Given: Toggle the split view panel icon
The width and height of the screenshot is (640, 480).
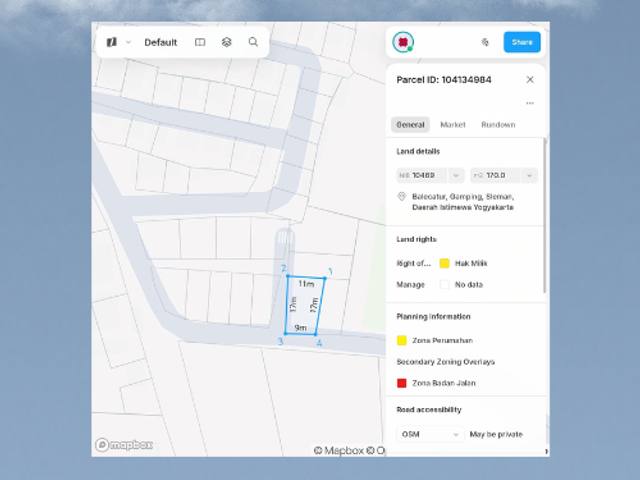Looking at the screenshot, I should click(200, 42).
